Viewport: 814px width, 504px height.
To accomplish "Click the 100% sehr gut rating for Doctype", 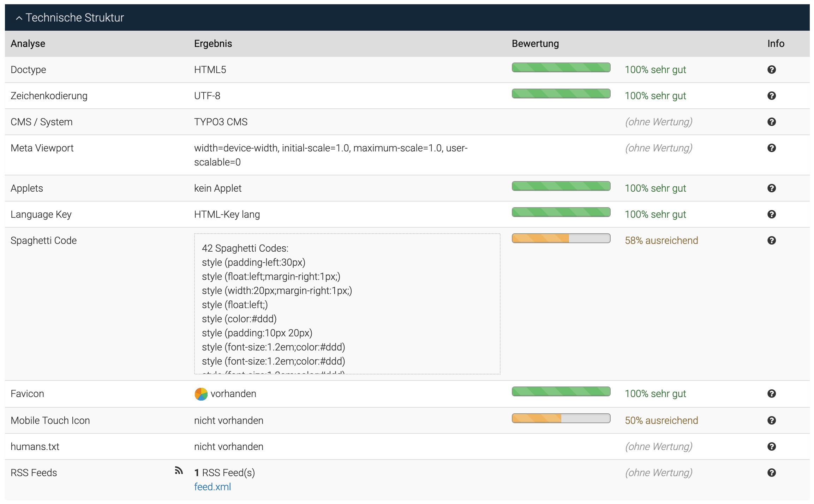I will tap(656, 70).
